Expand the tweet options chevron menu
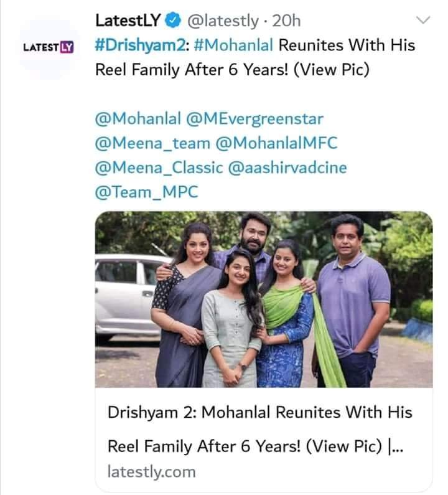Image resolution: width=448 pixels, height=495 pixels. [x=423, y=21]
